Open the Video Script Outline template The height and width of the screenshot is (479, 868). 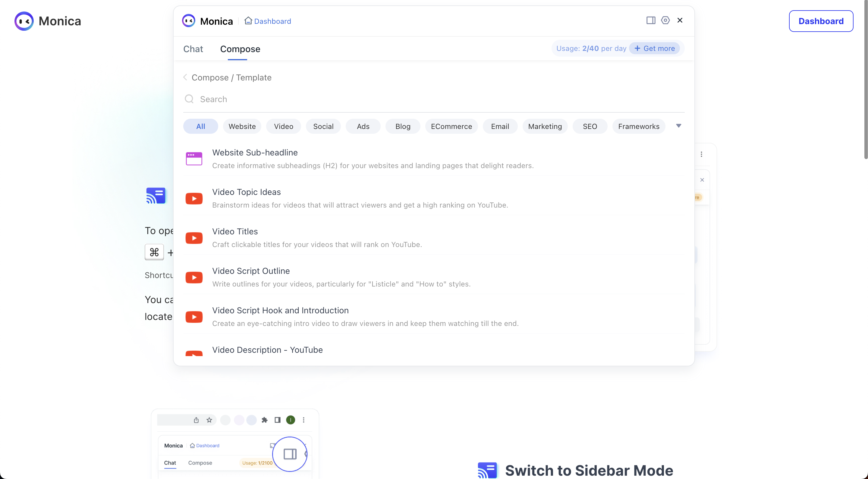point(434,277)
